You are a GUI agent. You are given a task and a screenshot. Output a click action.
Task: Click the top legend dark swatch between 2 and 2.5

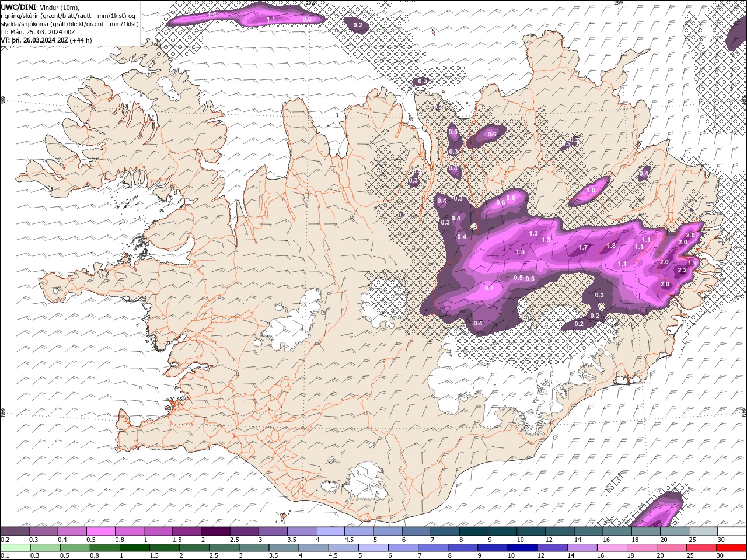(215, 531)
